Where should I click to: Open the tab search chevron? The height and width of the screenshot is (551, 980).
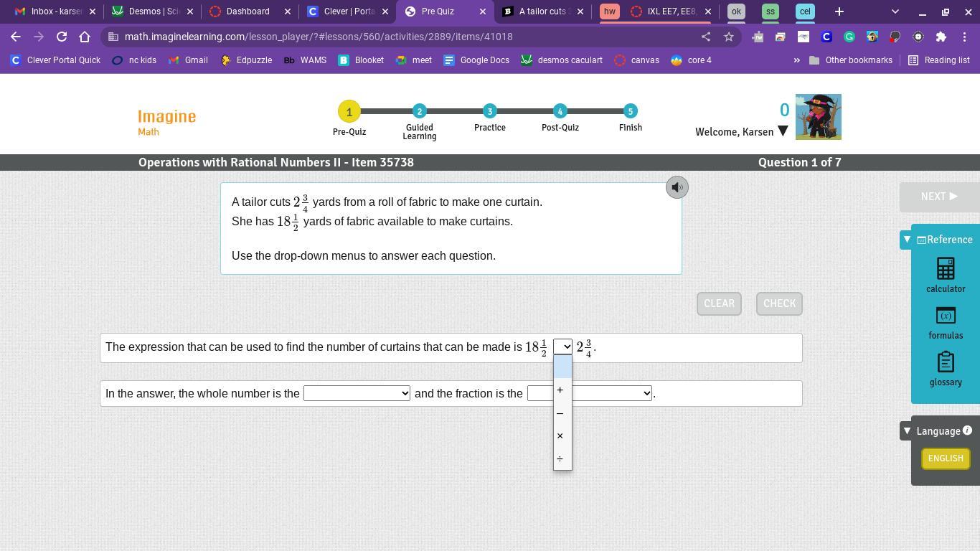[895, 11]
